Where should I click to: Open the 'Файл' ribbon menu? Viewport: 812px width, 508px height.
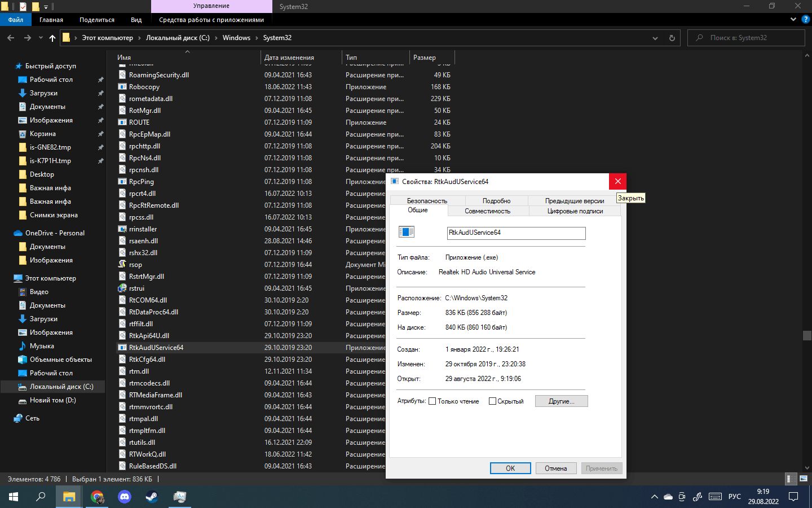coord(16,20)
